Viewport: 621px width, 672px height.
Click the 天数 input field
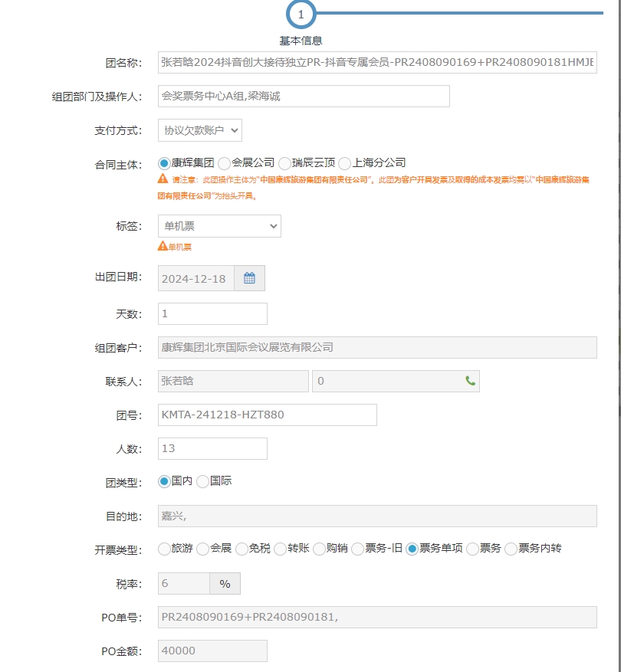212,314
